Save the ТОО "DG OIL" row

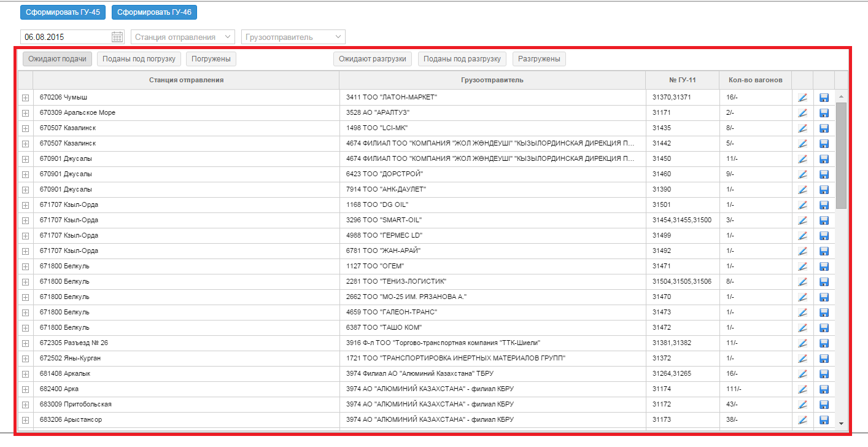point(824,204)
